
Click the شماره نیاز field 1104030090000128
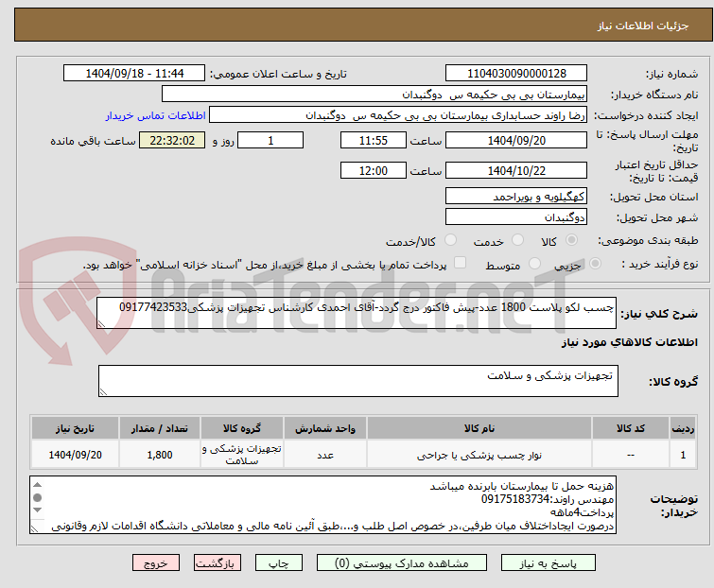(x=516, y=74)
